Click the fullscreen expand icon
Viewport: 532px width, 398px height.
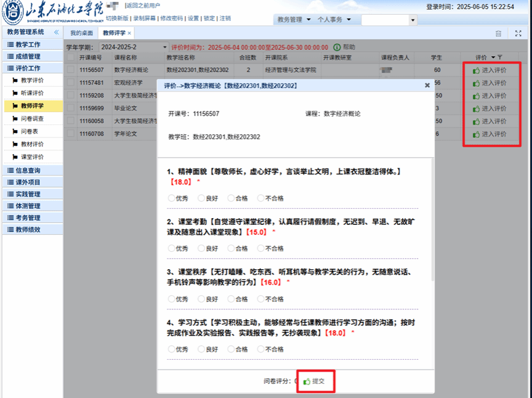click(518, 33)
